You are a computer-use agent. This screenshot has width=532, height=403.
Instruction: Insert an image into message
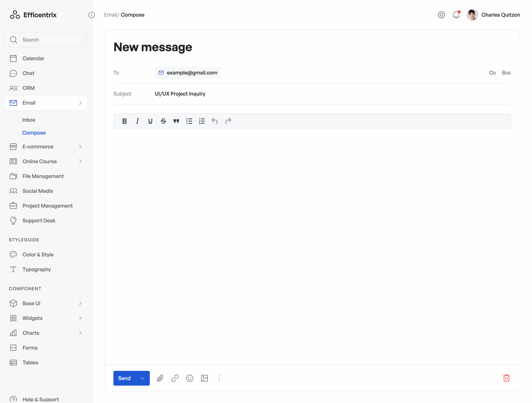(x=204, y=378)
